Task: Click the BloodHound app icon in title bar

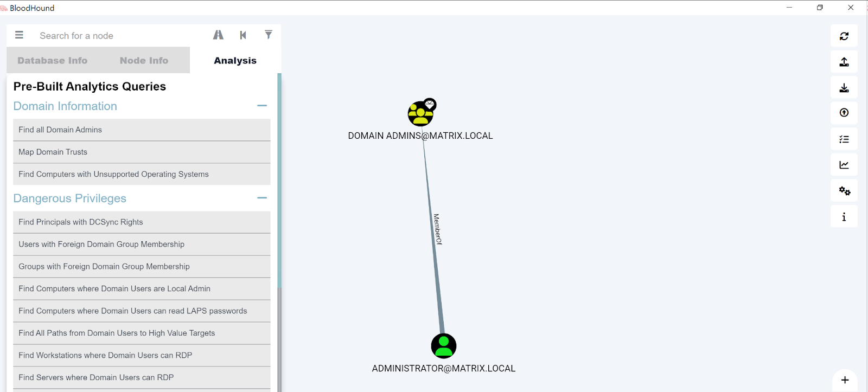Action: tap(4, 8)
